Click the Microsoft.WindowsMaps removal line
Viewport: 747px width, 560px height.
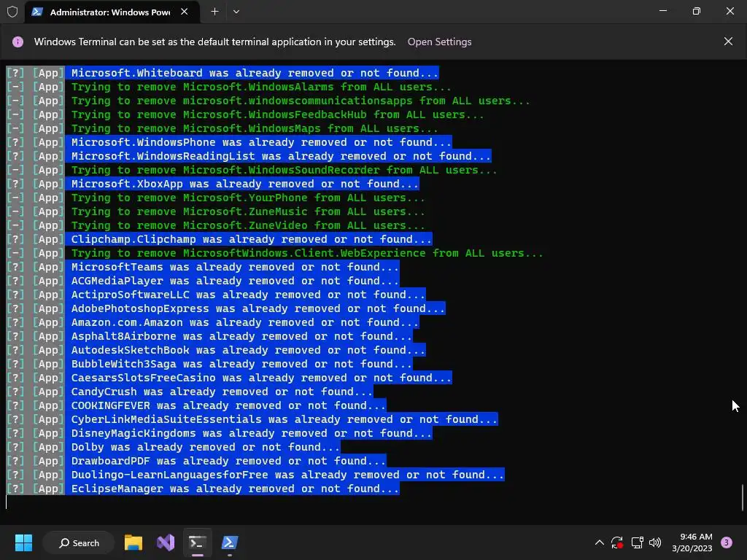tap(222, 128)
